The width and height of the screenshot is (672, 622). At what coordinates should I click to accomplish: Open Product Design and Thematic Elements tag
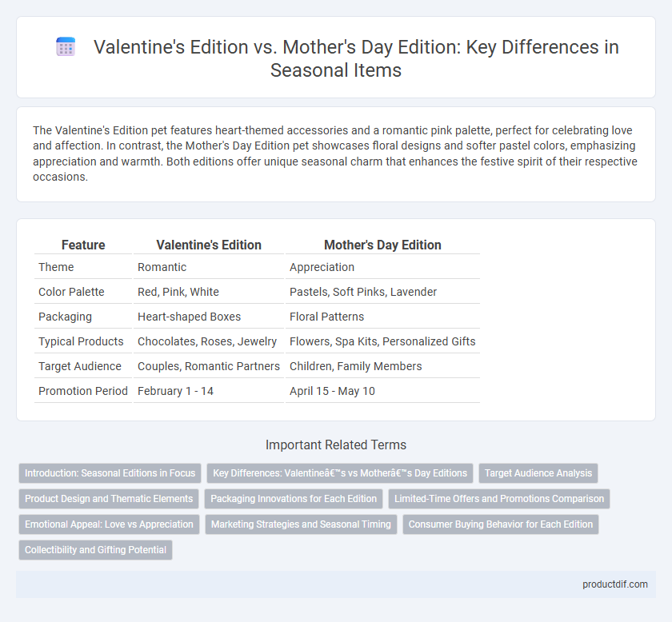point(109,499)
